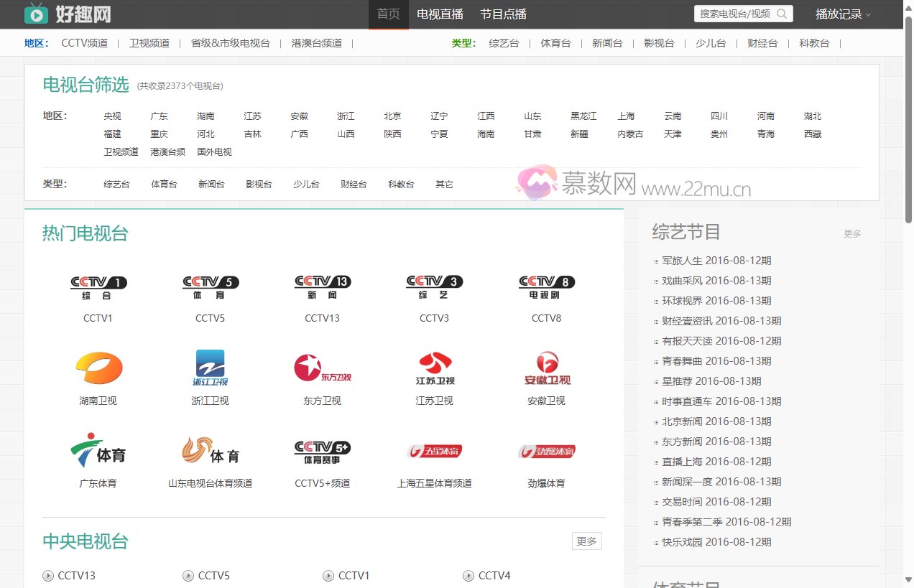This screenshot has height=588, width=914.
Task: Click the CCTV5+ sports events logo
Action: (322, 451)
